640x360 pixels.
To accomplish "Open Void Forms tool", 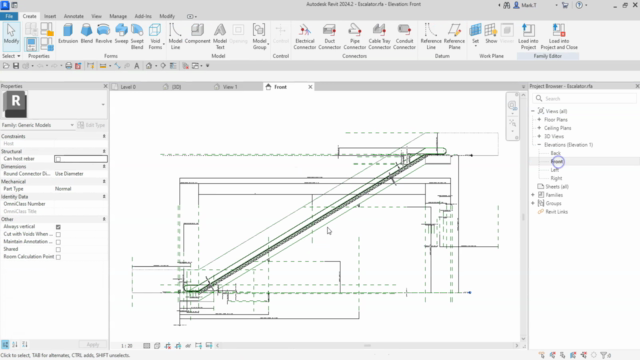I will pos(155,37).
